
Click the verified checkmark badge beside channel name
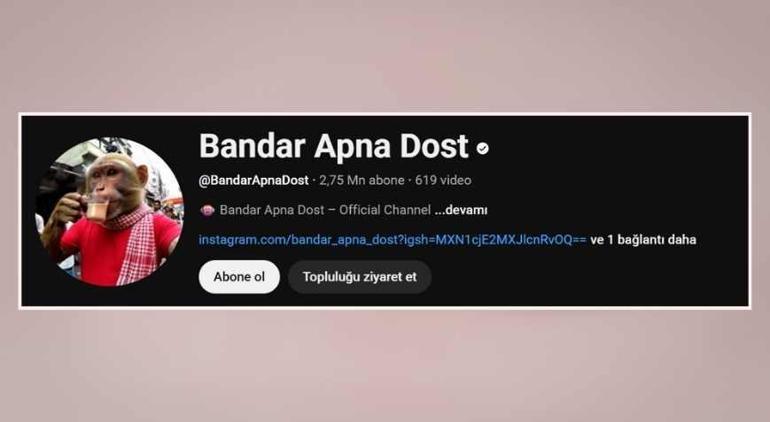pos(483,148)
